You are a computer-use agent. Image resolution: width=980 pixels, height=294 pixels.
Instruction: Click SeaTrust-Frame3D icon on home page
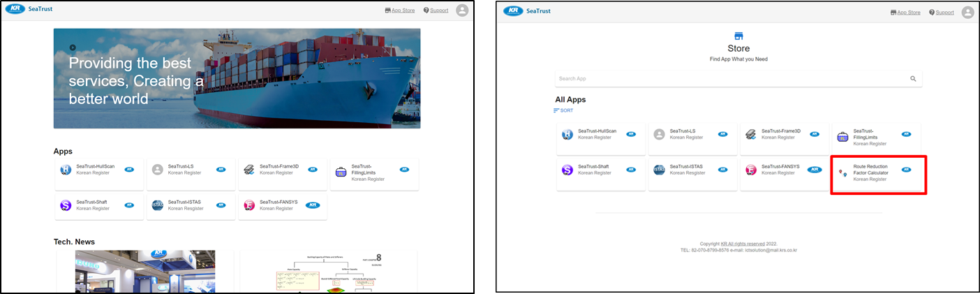[248, 170]
